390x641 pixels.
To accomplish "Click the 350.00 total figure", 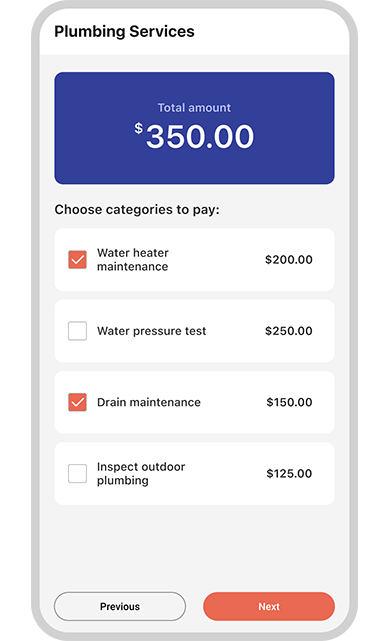I will point(200,137).
